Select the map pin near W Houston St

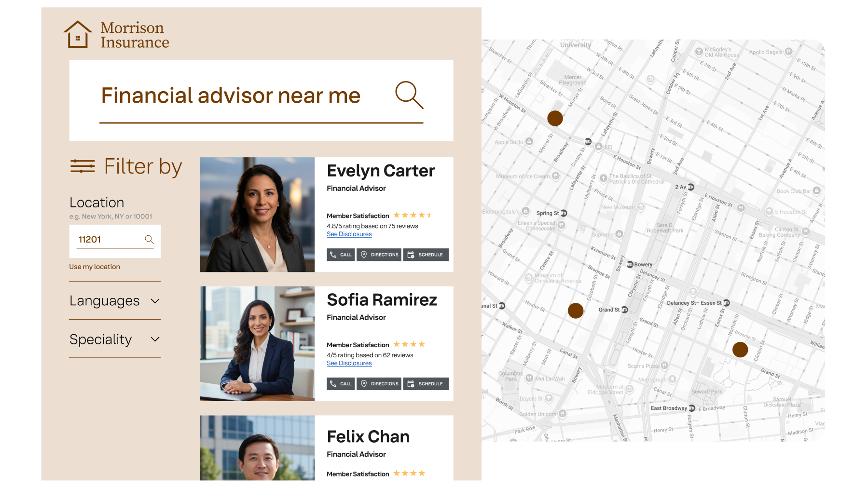click(555, 118)
